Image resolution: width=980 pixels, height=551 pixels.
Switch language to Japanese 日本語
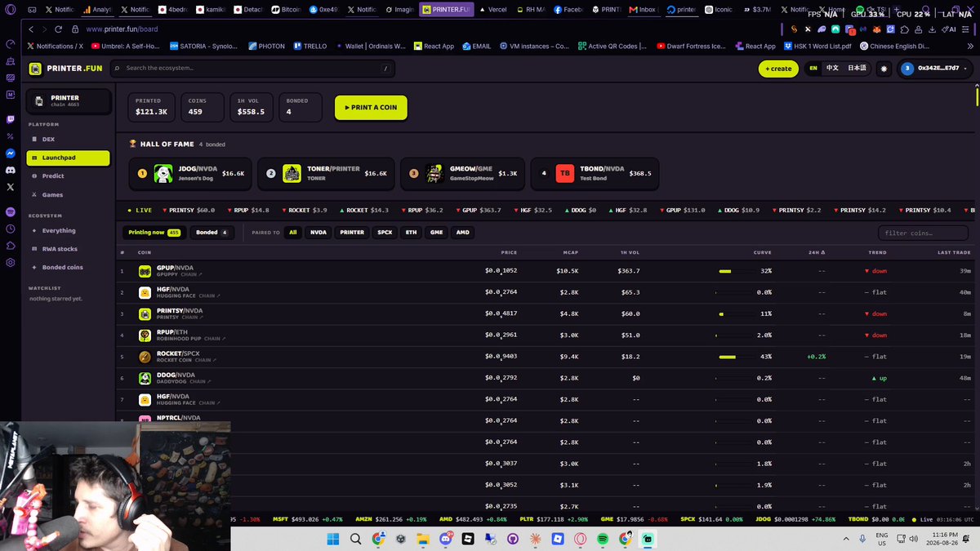click(857, 69)
